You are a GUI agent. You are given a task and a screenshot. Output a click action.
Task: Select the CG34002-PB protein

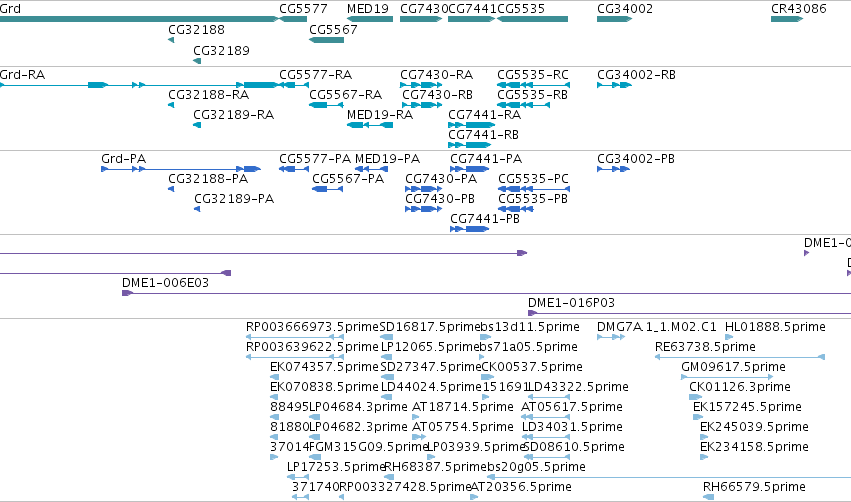point(613,169)
